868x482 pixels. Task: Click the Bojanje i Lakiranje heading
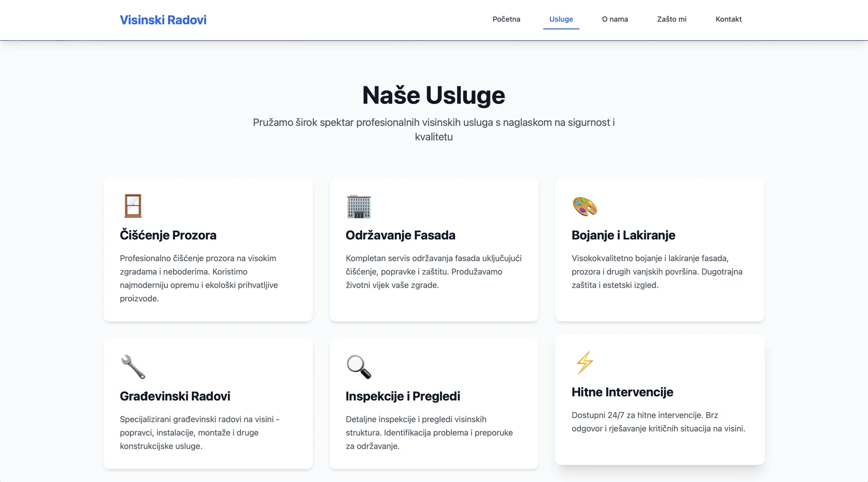[623, 235]
